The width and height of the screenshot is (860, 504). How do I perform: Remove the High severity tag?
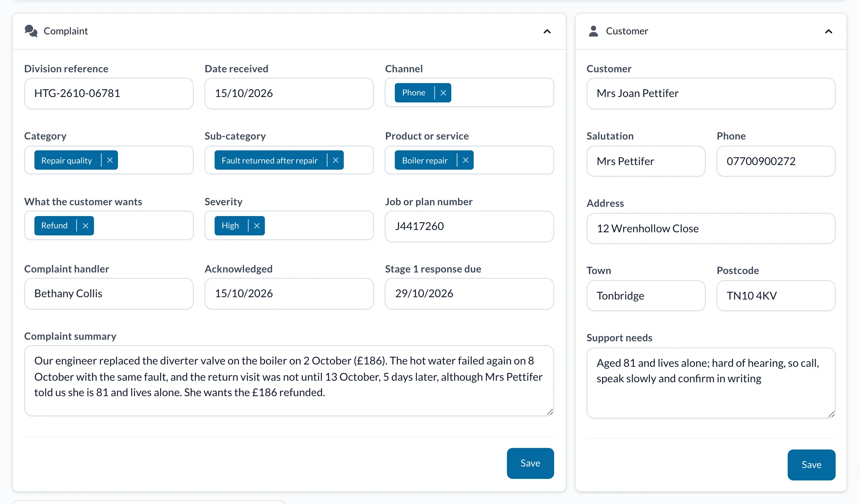pos(257,226)
